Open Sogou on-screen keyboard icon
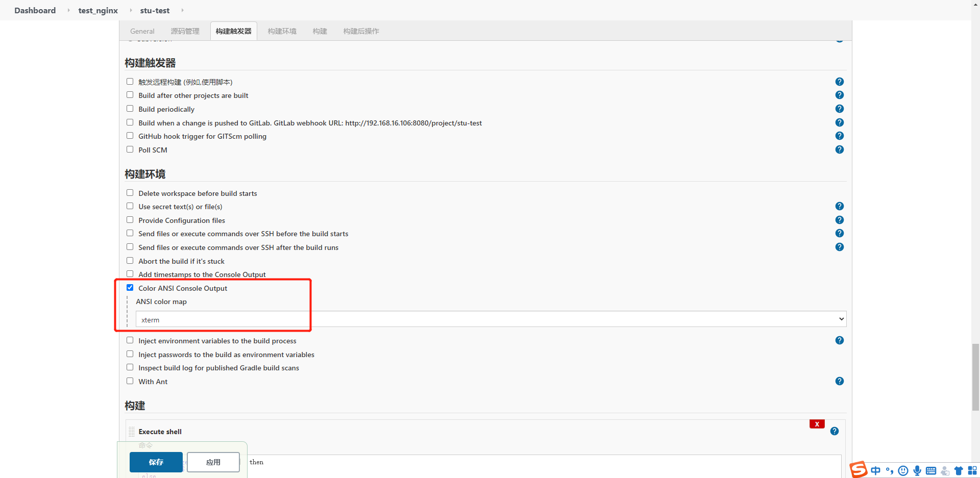Viewport: 980px width, 478px height. (932, 471)
